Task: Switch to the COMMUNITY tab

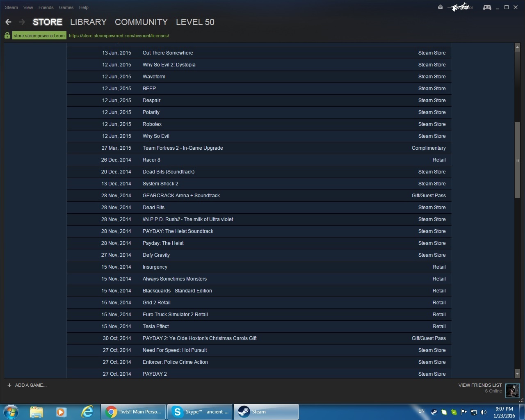Action: pyautogui.click(x=141, y=22)
